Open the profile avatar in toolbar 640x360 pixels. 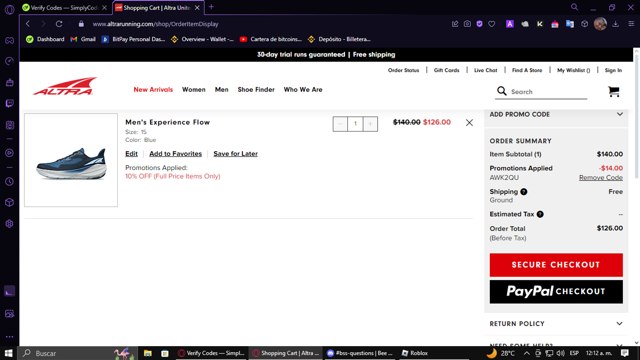[x=600, y=24]
